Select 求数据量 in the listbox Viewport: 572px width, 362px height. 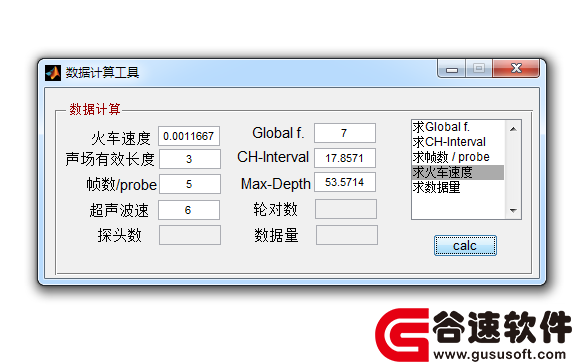tap(458, 187)
